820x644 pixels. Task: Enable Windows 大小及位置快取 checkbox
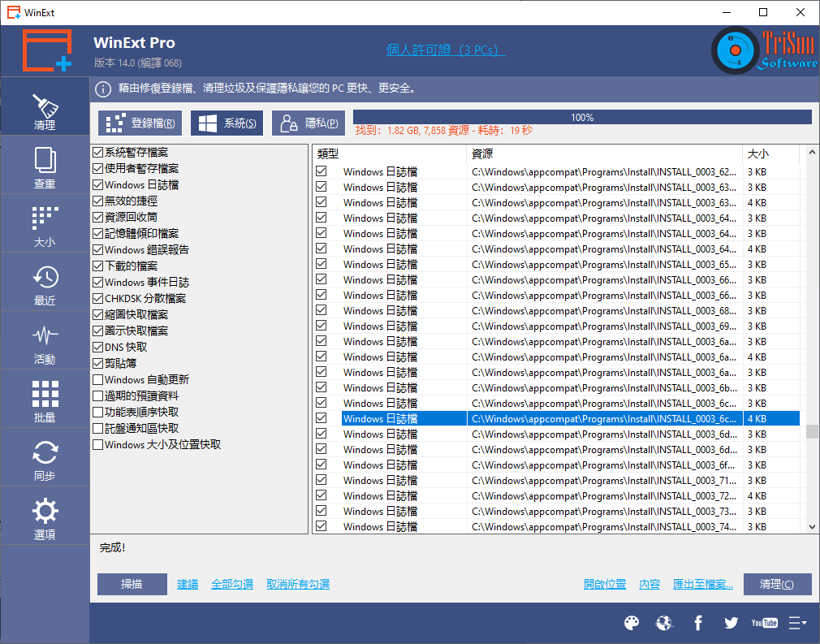click(x=97, y=444)
